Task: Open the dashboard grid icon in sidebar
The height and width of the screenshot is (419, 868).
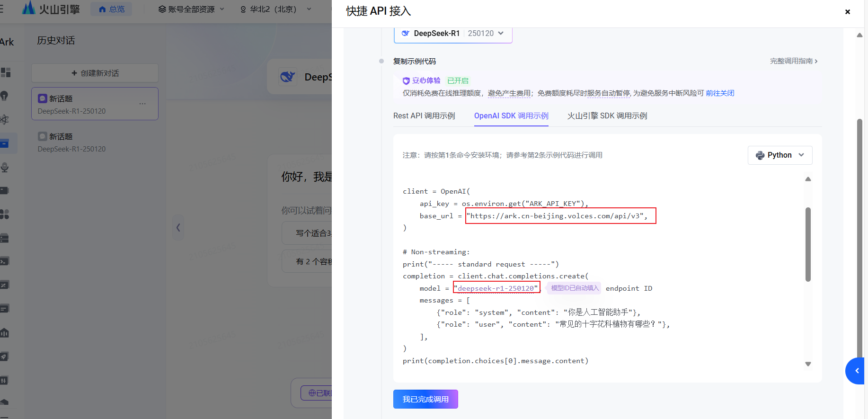Action: [5, 72]
